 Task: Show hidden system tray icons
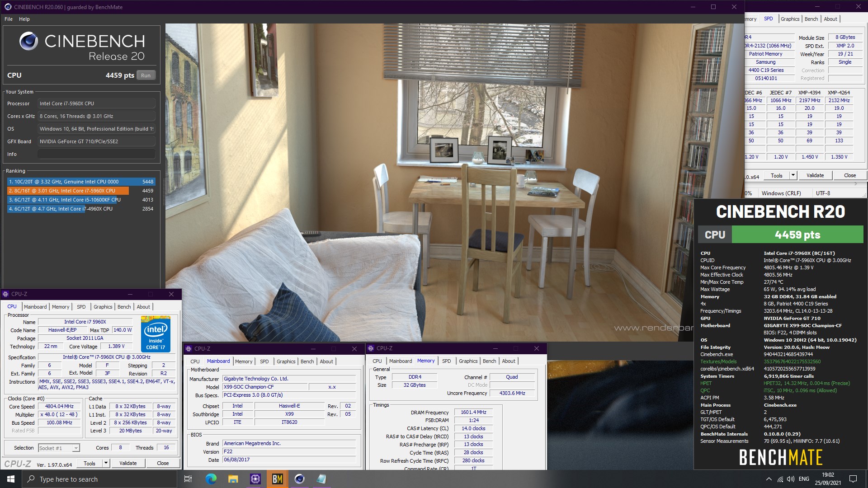[x=769, y=479]
